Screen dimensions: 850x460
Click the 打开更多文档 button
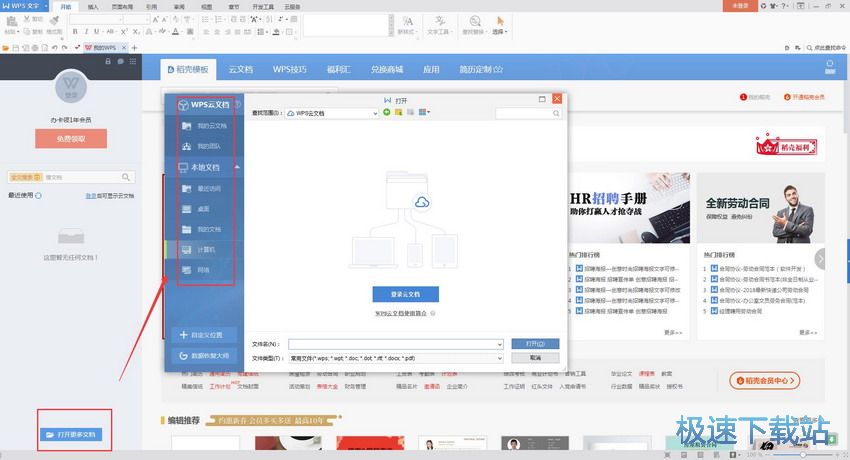[71, 435]
